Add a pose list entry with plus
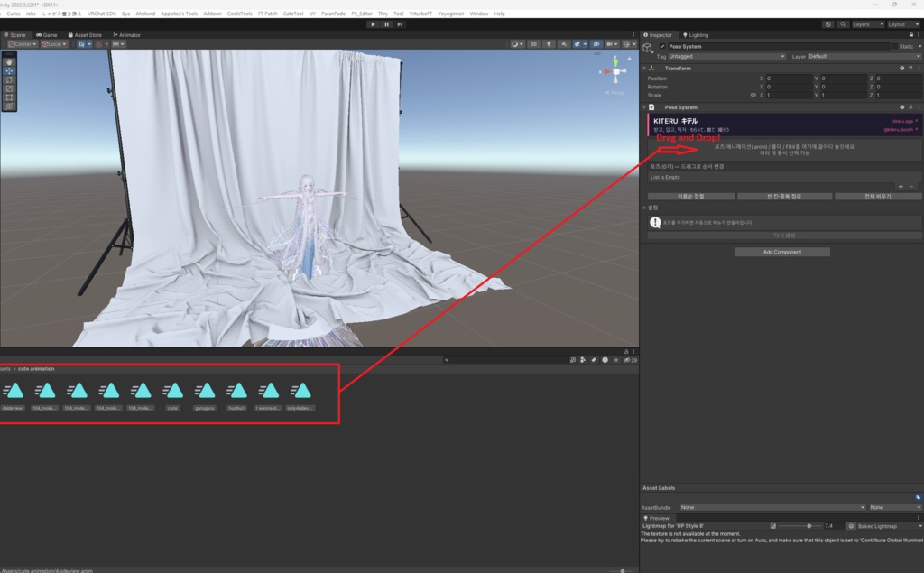 click(901, 186)
